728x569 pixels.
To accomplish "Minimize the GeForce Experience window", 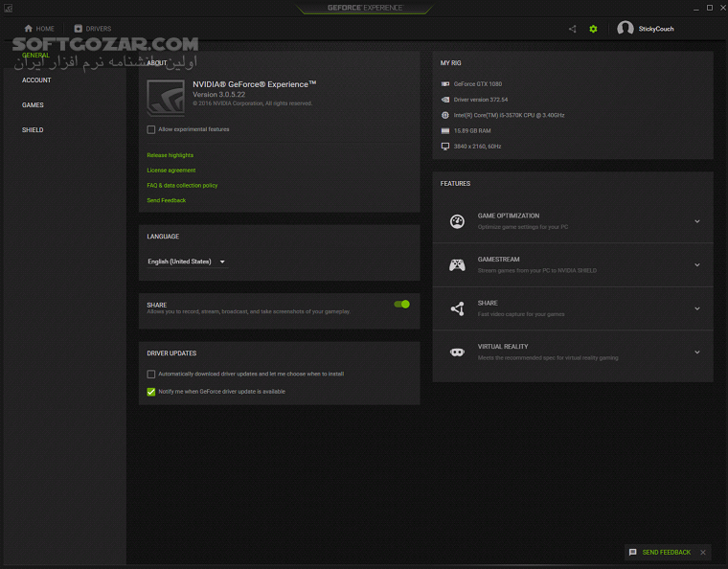I will [696, 9].
